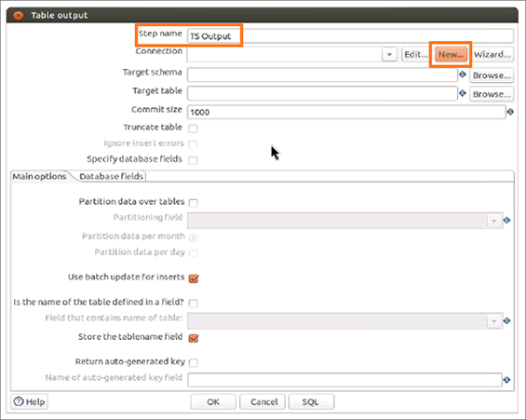
Task: Click the Help question mark icon
Action: point(19,401)
